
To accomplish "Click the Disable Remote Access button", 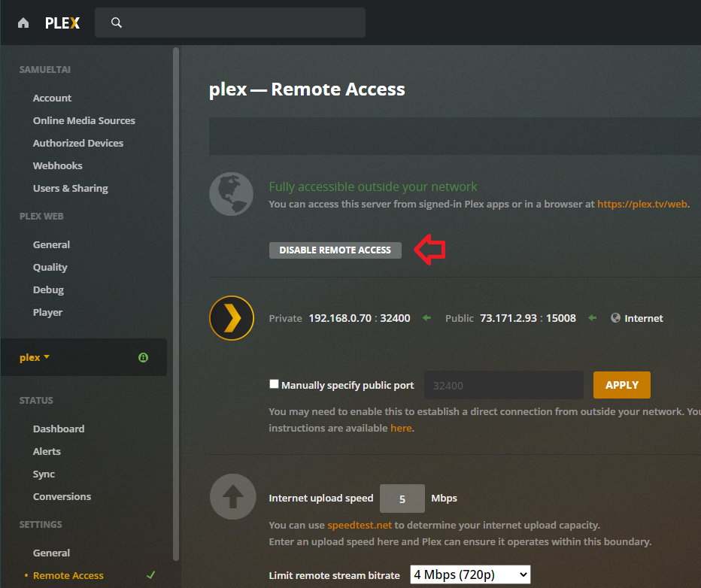I will [335, 250].
